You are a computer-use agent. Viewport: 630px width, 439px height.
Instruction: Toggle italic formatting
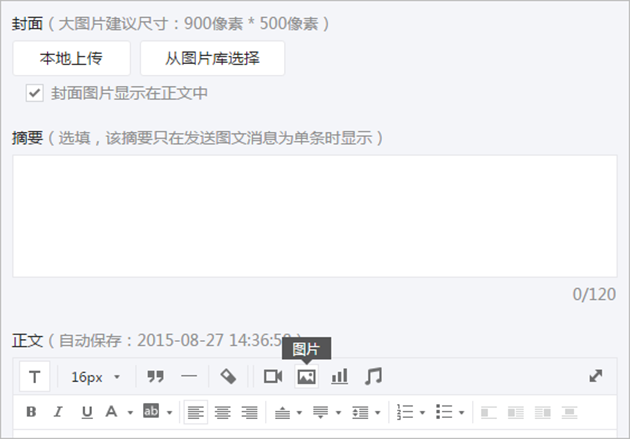(x=58, y=412)
